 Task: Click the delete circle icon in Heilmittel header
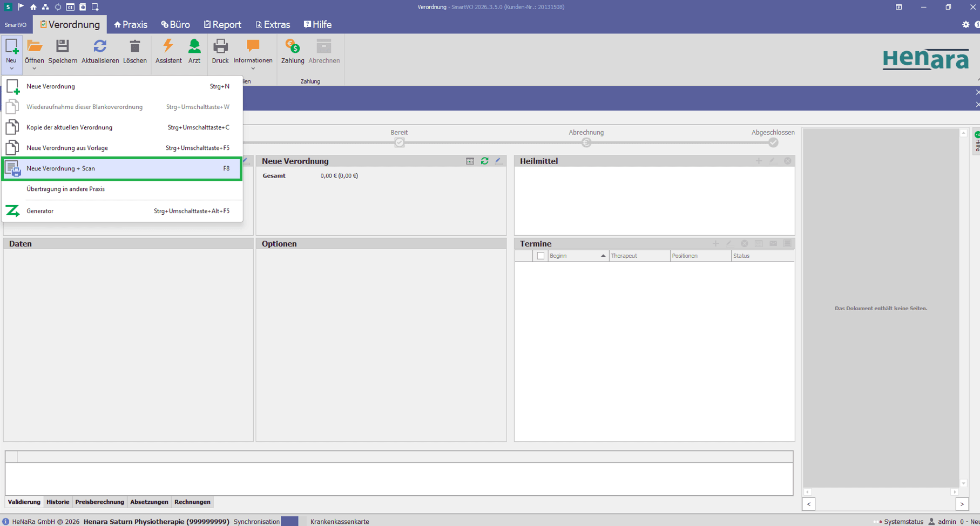pyautogui.click(x=788, y=161)
